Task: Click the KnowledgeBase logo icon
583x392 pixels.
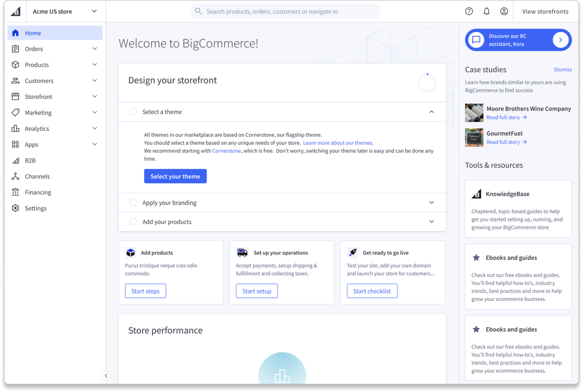Action: click(x=476, y=194)
